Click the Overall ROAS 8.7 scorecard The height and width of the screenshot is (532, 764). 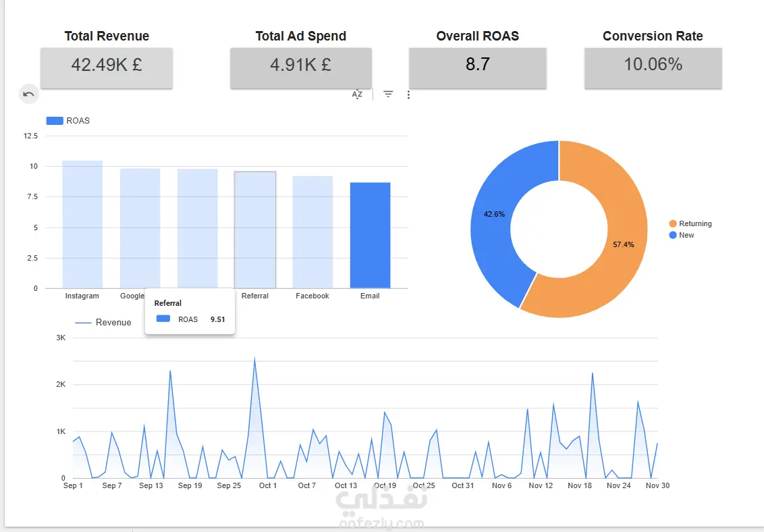click(478, 68)
